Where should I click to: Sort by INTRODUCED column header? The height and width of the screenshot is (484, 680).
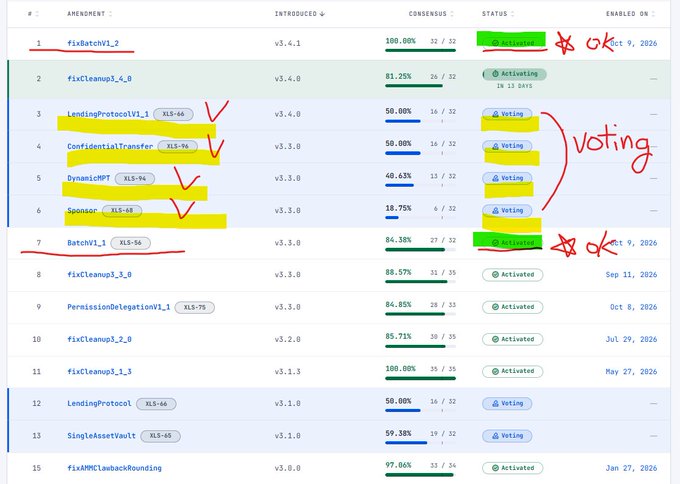(x=300, y=14)
